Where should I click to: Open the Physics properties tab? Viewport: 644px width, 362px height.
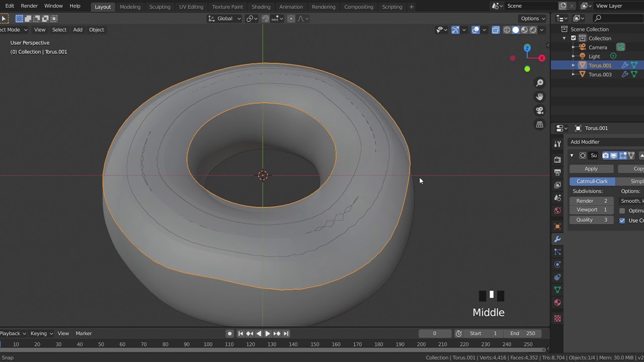pos(557,264)
